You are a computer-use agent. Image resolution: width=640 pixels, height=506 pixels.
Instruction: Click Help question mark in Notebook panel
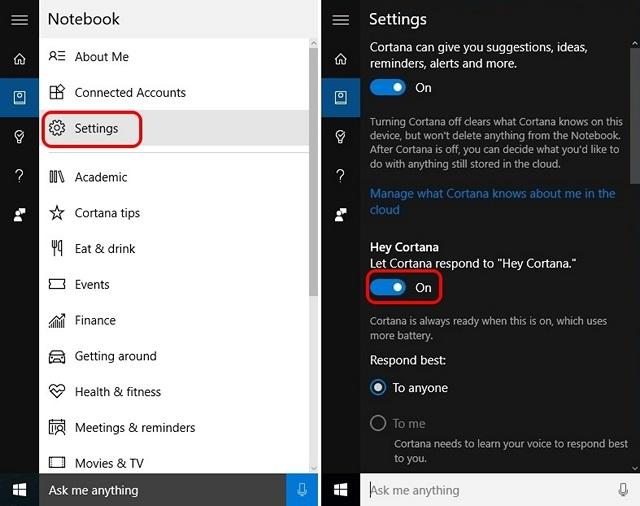(19, 175)
